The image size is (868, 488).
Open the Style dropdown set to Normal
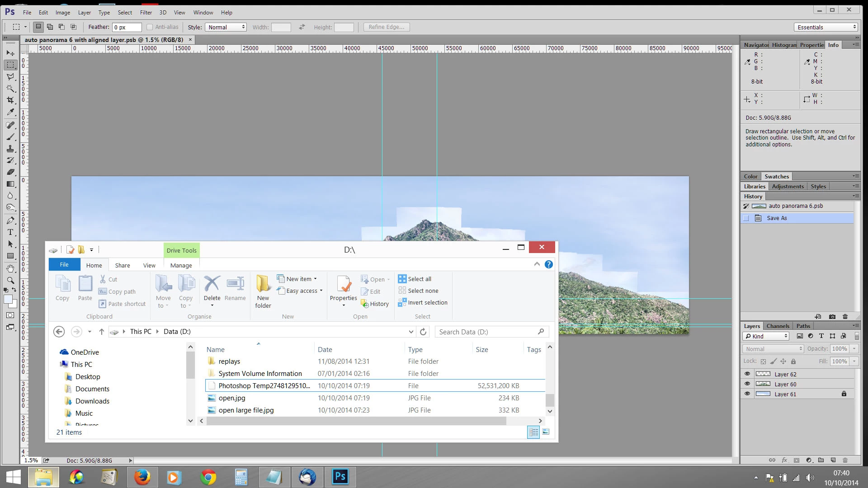(x=226, y=27)
